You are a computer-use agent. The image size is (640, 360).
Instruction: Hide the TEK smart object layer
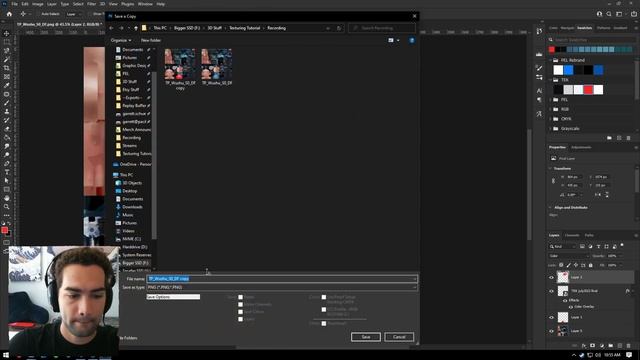551,291
